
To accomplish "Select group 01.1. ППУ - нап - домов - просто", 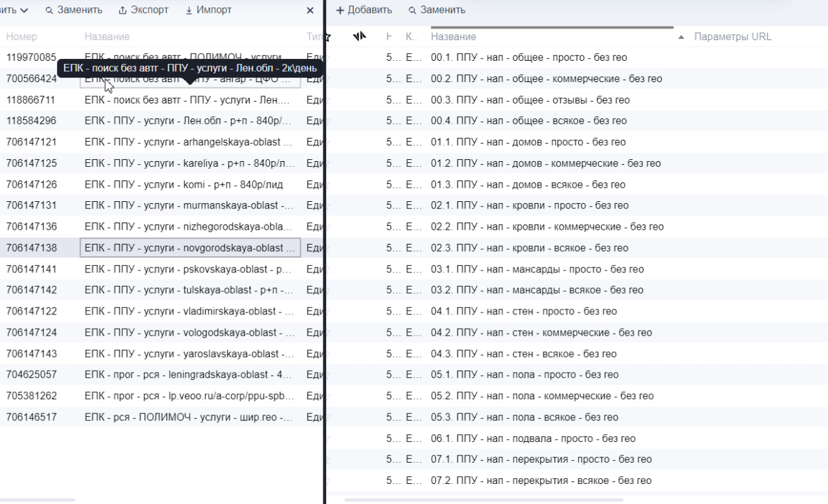I will (528, 142).
